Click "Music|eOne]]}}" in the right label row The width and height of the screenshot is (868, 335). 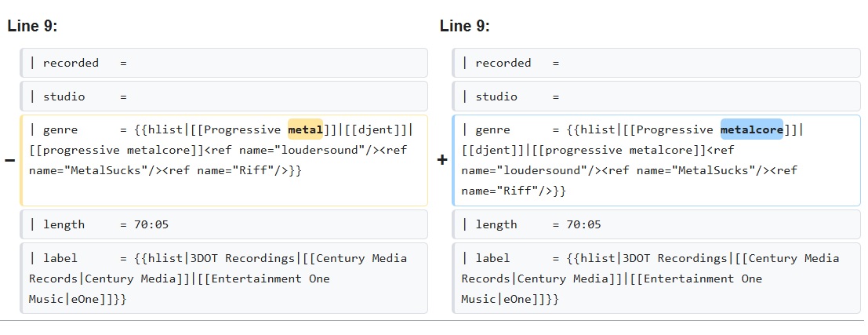coord(510,299)
